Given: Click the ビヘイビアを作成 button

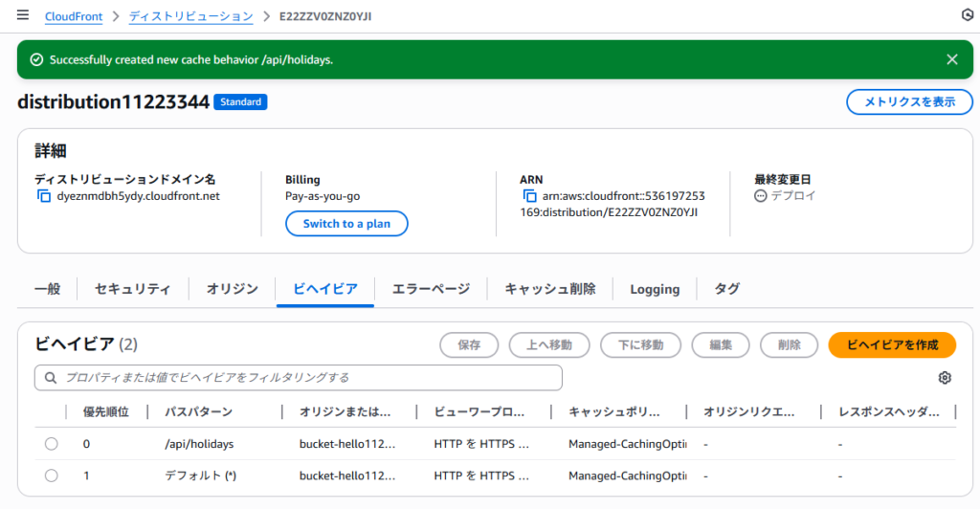Looking at the screenshot, I should (x=891, y=344).
